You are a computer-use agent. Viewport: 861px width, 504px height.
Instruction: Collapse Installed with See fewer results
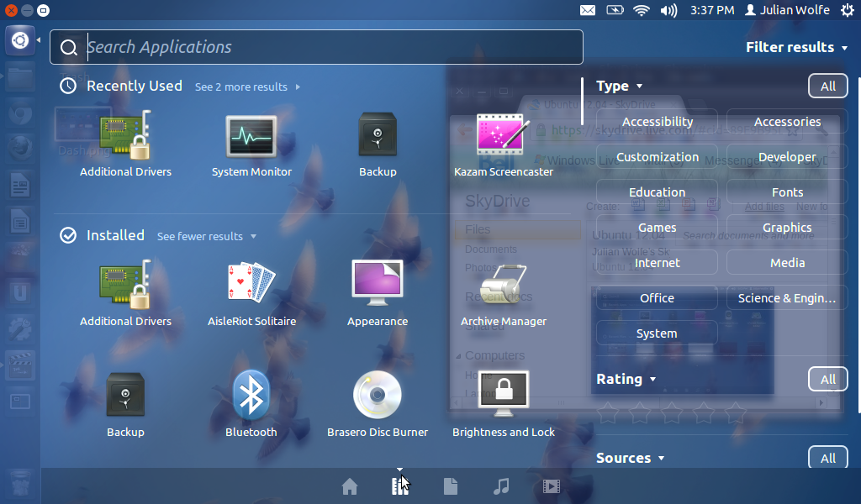coord(207,236)
